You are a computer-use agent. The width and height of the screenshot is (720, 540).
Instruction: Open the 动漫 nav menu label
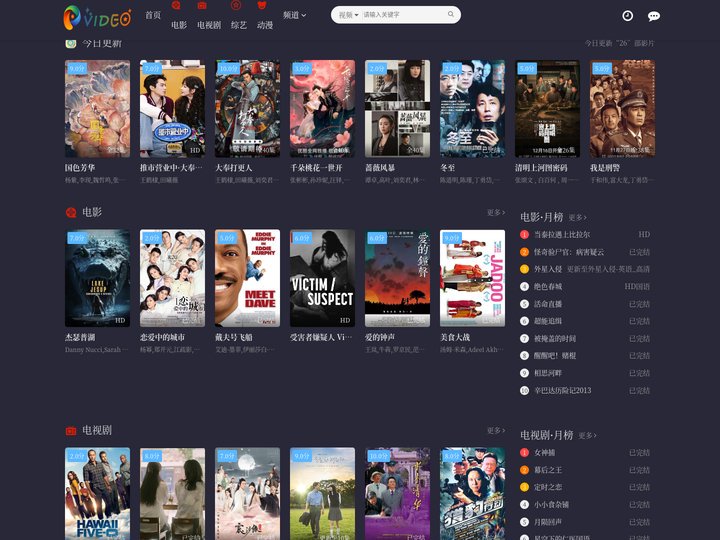click(x=265, y=25)
